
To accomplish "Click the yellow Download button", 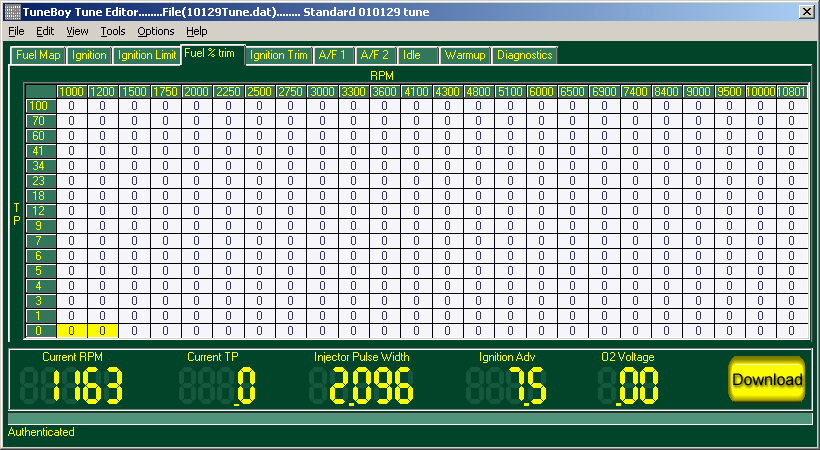I will (767, 379).
